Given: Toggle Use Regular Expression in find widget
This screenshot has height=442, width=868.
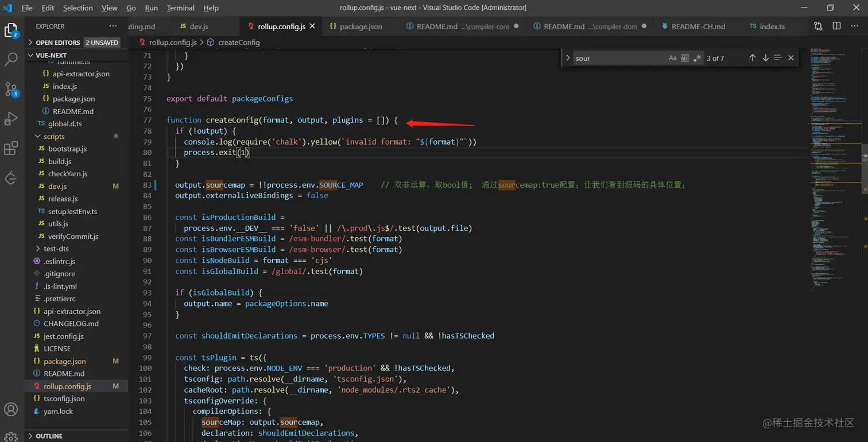Looking at the screenshot, I should click(697, 58).
